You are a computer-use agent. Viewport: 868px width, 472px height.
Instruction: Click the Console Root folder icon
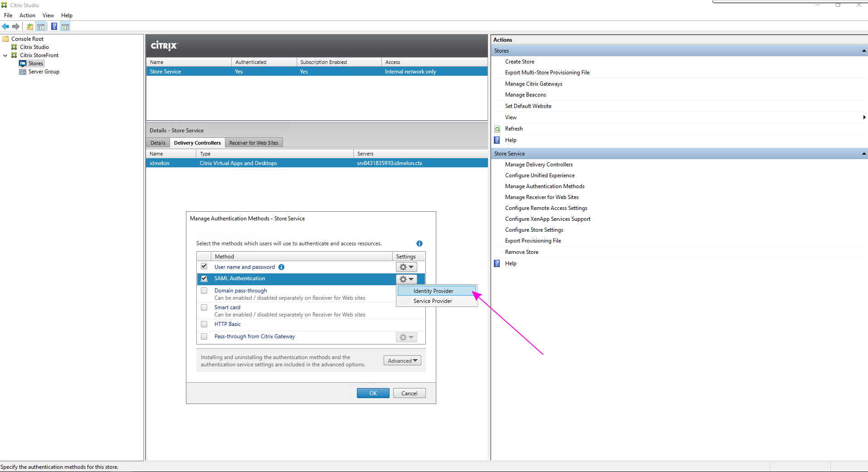click(x=6, y=39)
